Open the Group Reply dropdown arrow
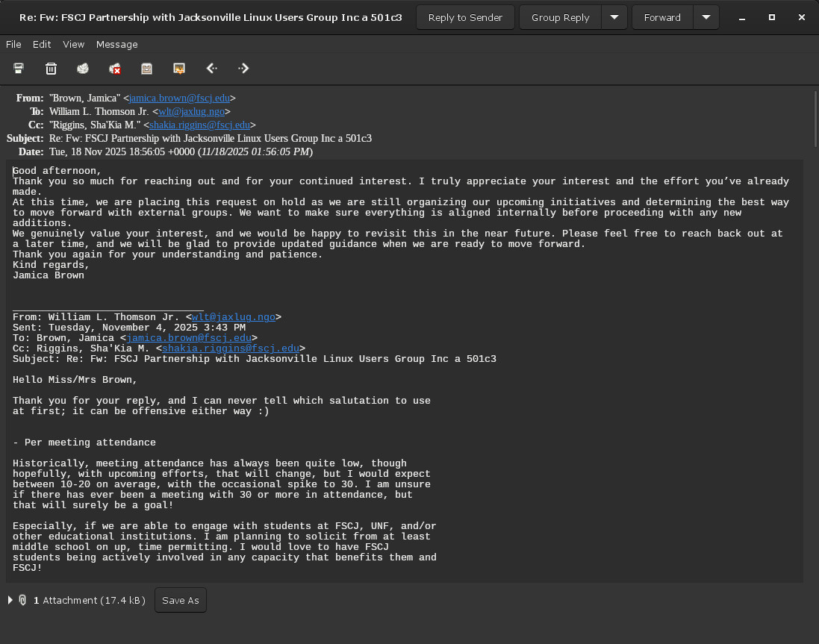The image size is (819, 644). tap(614, 17)
